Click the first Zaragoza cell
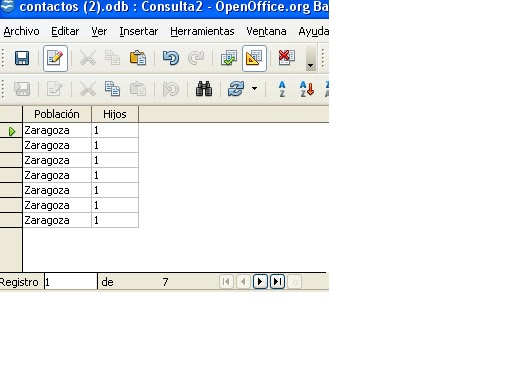The height and width of the screenshot is (384, 512). click(57, 130)
